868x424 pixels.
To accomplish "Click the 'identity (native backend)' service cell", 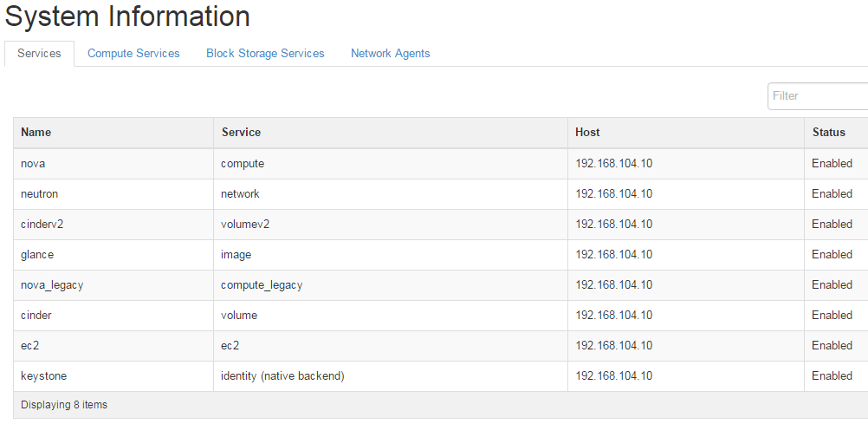I will click(391, 376).
